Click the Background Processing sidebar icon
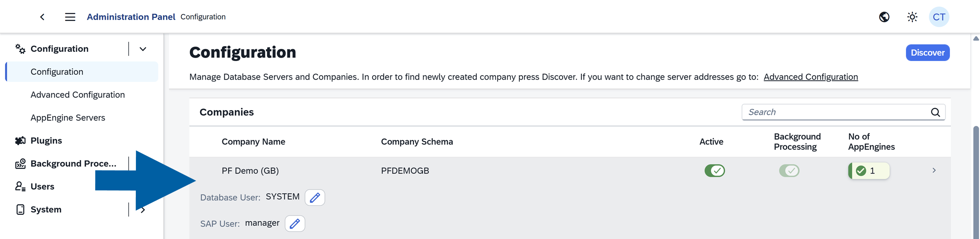Screen dimensions: 980x239 click(19, 163)
